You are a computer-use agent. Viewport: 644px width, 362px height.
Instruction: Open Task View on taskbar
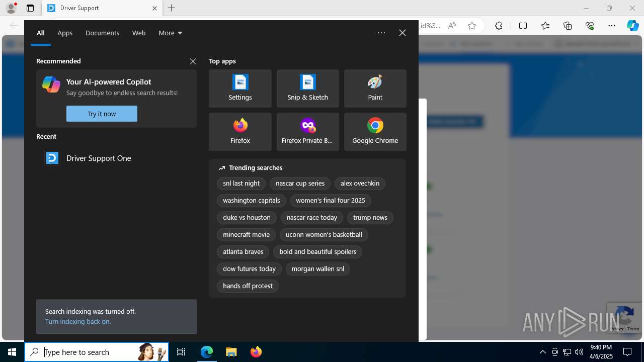pos(181,352)
